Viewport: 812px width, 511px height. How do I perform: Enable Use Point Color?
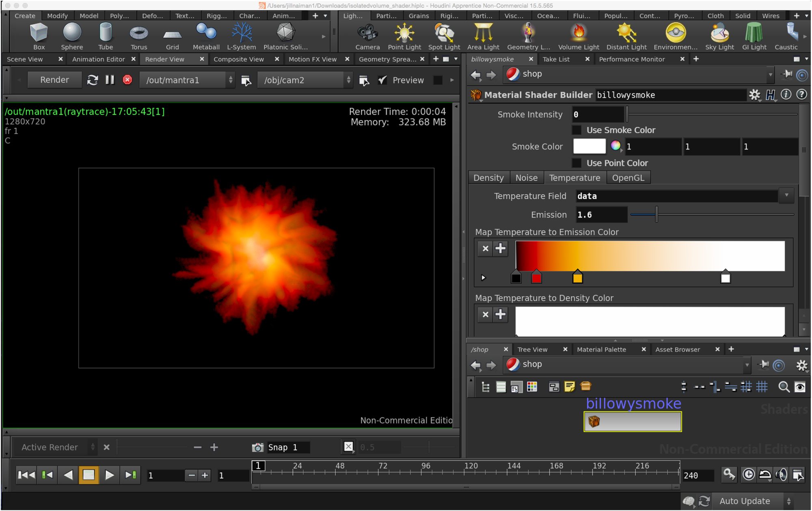(577, 163)
